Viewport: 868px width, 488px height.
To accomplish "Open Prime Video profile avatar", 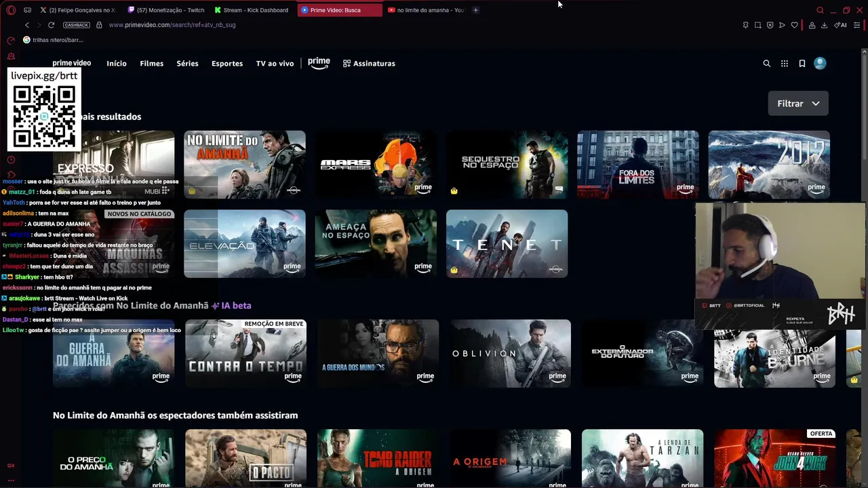I will tap(820, 63).
